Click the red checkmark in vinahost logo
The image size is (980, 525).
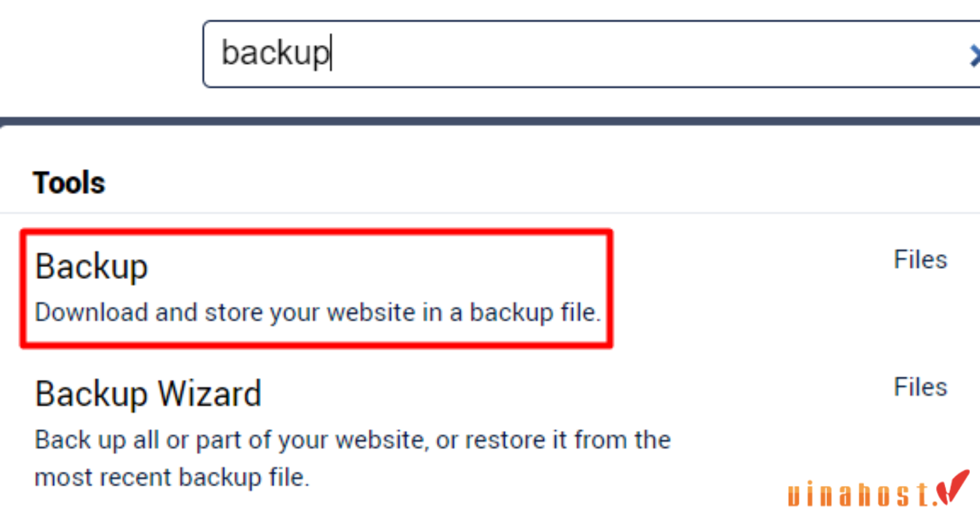coord(953,487)
